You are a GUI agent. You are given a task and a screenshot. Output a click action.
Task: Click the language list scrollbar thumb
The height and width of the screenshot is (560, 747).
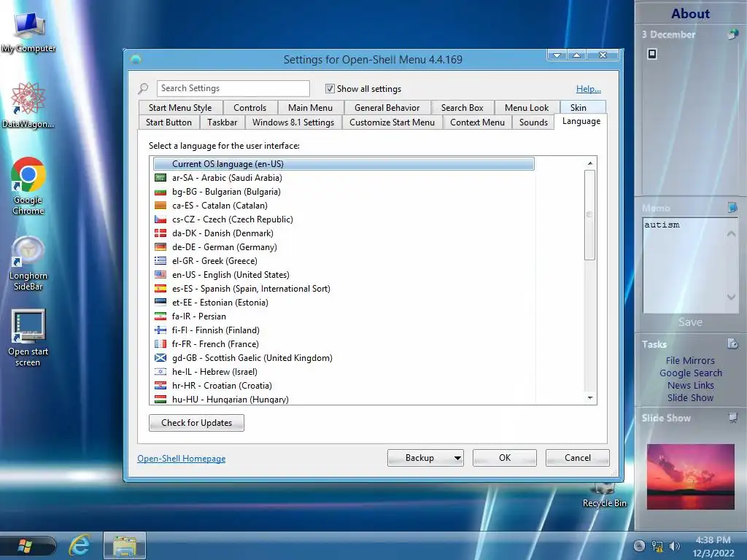pyautogui.click(x=589, y=215)
